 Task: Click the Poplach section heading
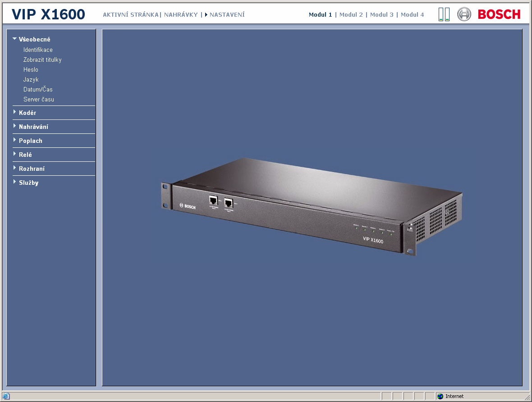pyautogui.click(x=31, y=141)
